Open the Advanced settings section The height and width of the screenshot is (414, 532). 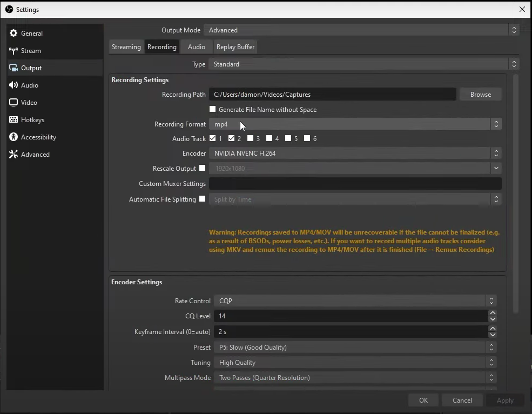[35, 154]
